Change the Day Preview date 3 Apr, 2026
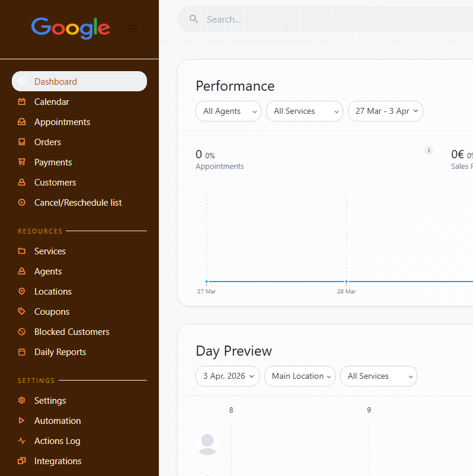This screenshot has width=473, height=476. click(227, 376)
